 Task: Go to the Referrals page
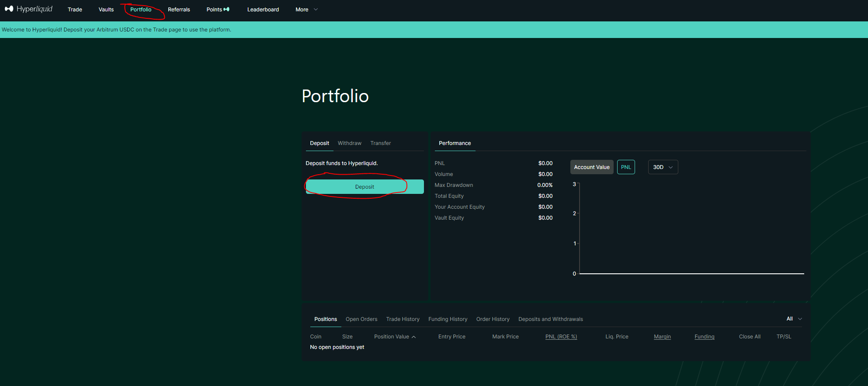tap(179, 10)
